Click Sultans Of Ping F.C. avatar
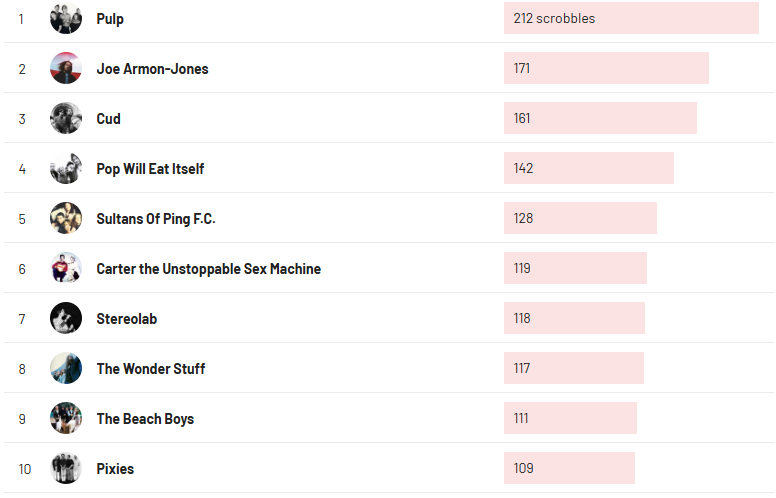776x498 pixels. coord(66,218)
